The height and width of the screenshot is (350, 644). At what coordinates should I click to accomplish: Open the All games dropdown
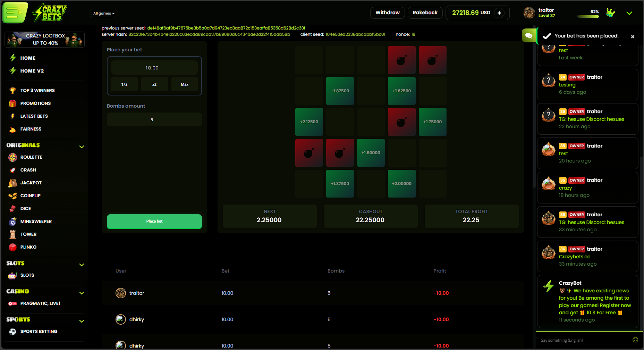104,14
